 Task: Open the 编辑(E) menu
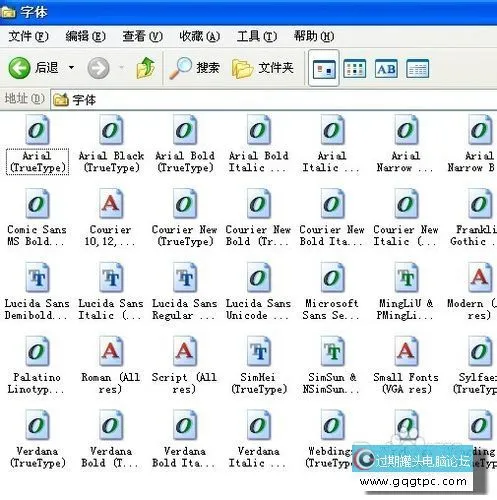click(85, 36)
